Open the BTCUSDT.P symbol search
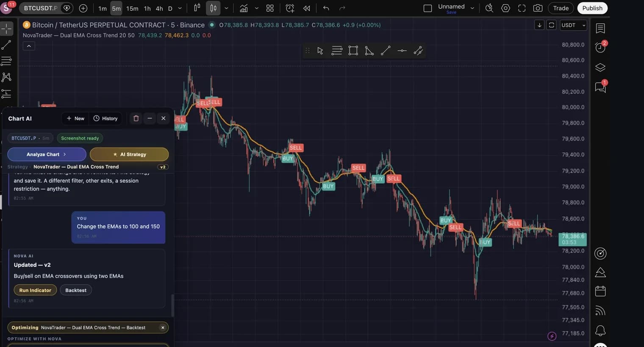This screenshot has height=347, width=644. point(41,8)
